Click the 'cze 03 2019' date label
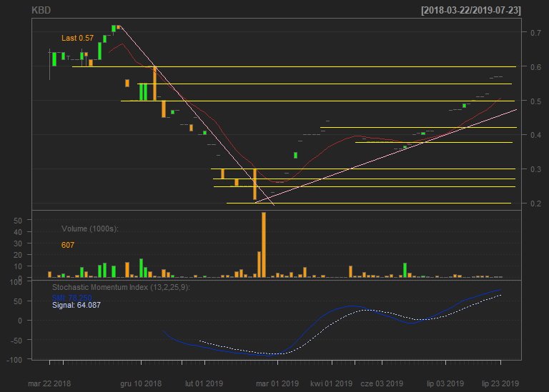Viewport: 549px width, 392px height. pos(382,383)
